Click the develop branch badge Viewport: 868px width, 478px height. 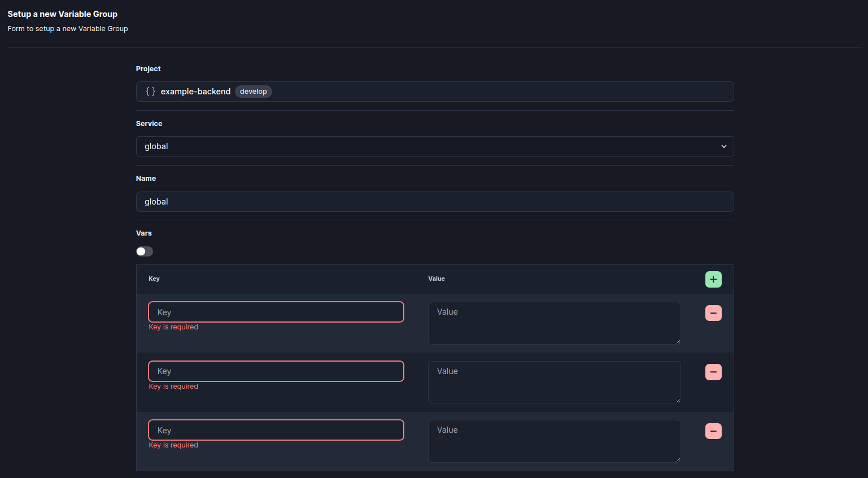point(254,92)
